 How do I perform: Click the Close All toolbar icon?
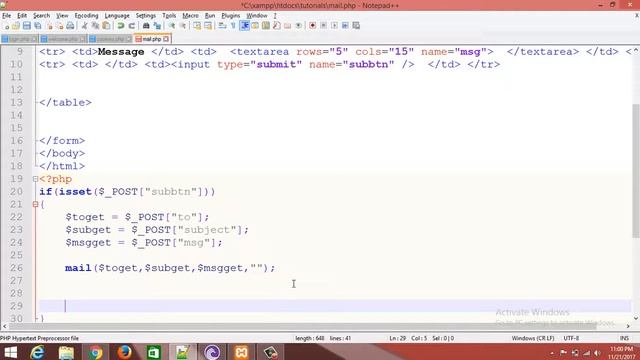point(60,26)
